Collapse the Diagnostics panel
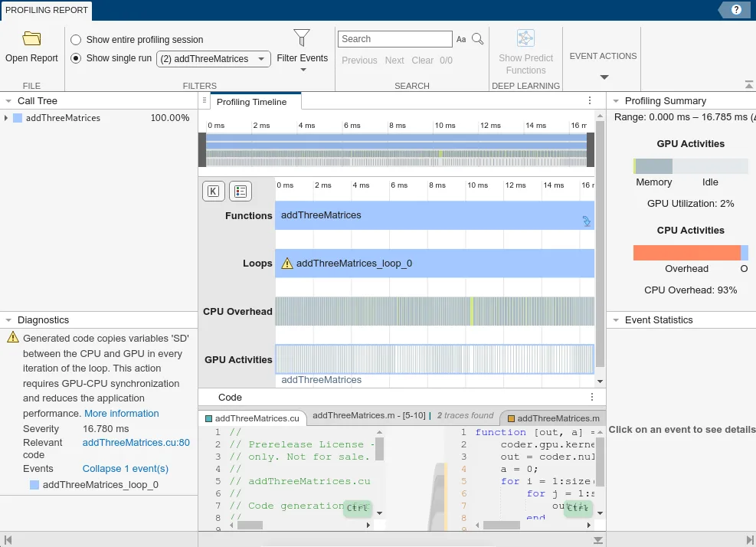The image size is (756, 547). (8, 320)
